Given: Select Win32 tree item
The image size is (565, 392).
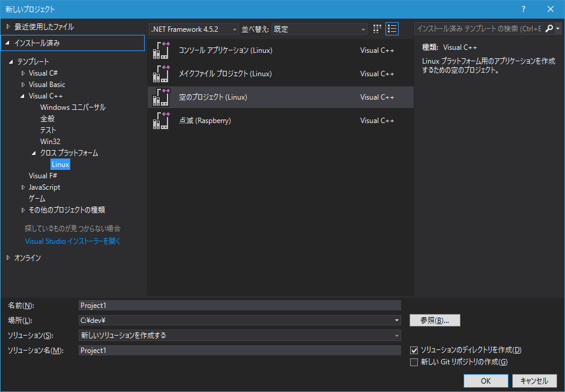Looking at the screenshot, I should pos(50,142).
